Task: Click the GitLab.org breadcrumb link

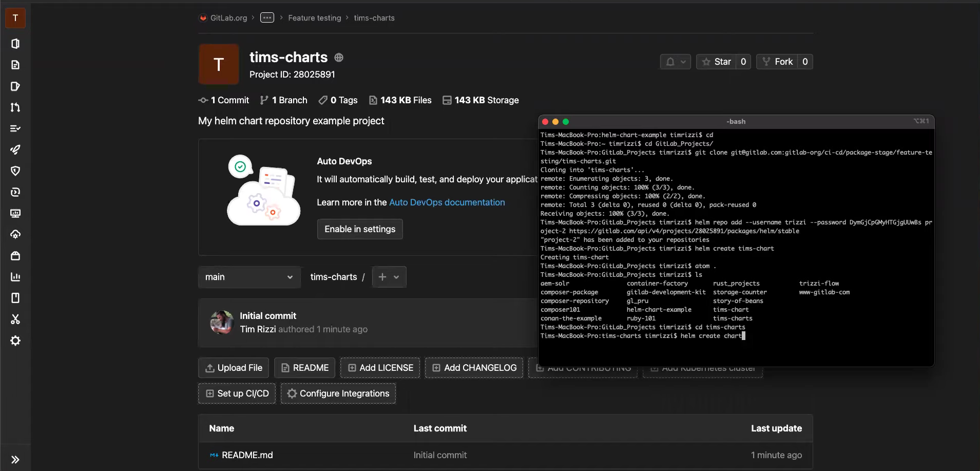Action: click(228, 18)
